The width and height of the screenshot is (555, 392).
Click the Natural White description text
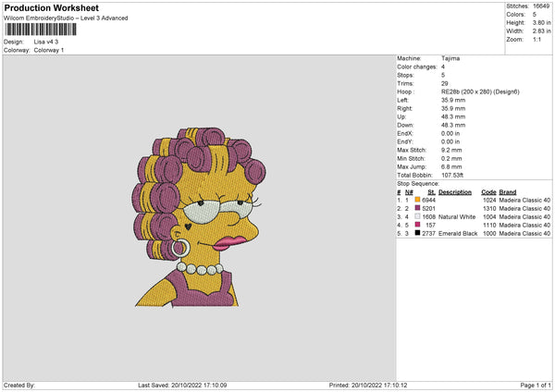(x=457, y=217)
